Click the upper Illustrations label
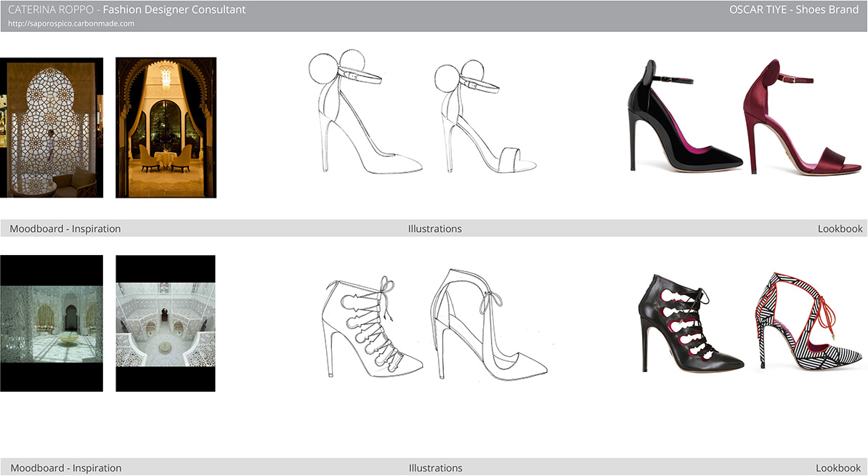The width and height of the screenshot is (868, 476). (x=434, y=229)
